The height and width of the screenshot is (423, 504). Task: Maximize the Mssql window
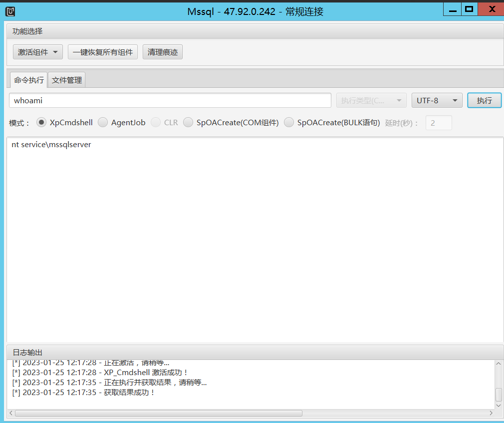coord(469,9)
